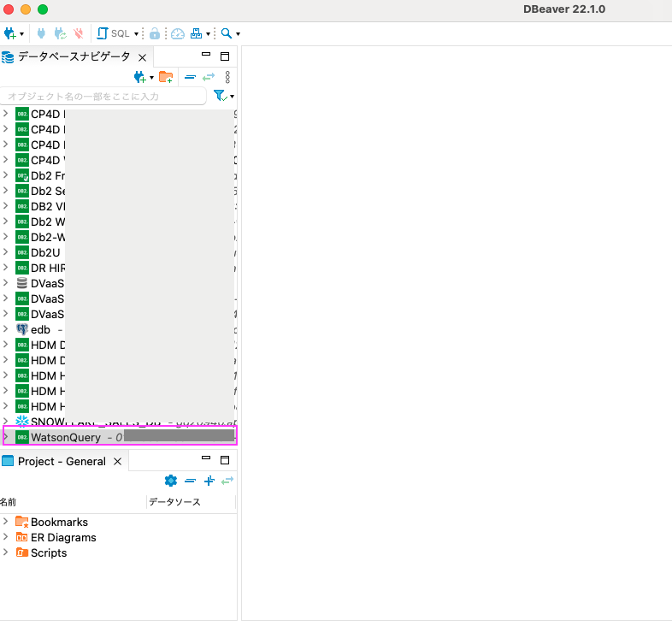Click the object name filter input field
Viewport: 672px width, 638px height.
(x=103, y=96)
